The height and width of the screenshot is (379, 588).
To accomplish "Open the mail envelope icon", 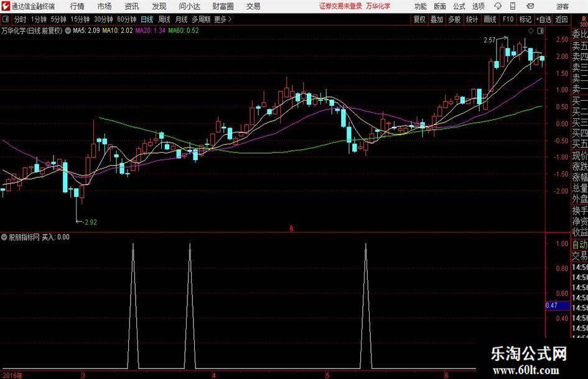I will pyautogui.click(x=530, y=6).
